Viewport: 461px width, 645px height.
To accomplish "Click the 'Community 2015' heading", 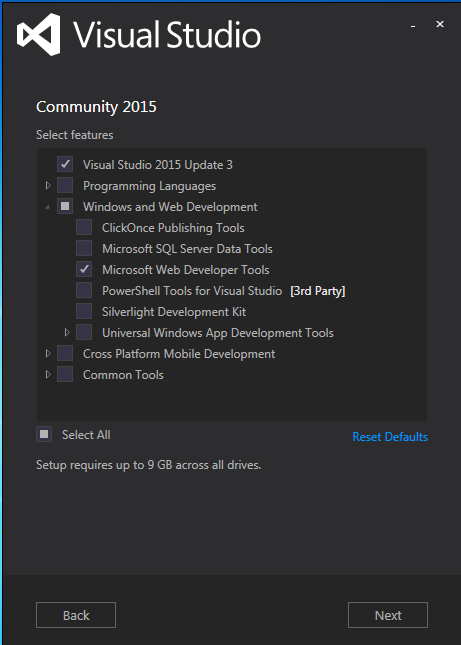I will click(96, 107).
